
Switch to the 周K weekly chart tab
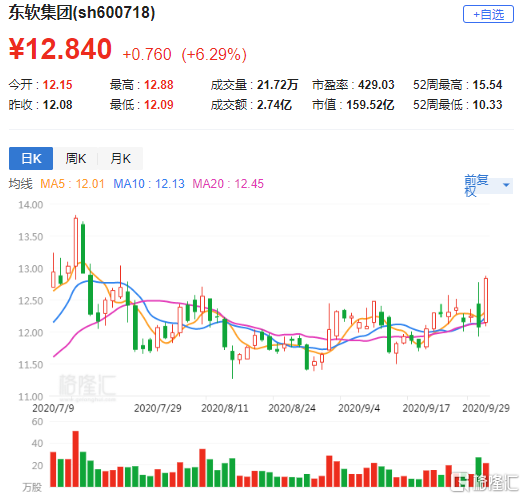click(x=76, y=158)
